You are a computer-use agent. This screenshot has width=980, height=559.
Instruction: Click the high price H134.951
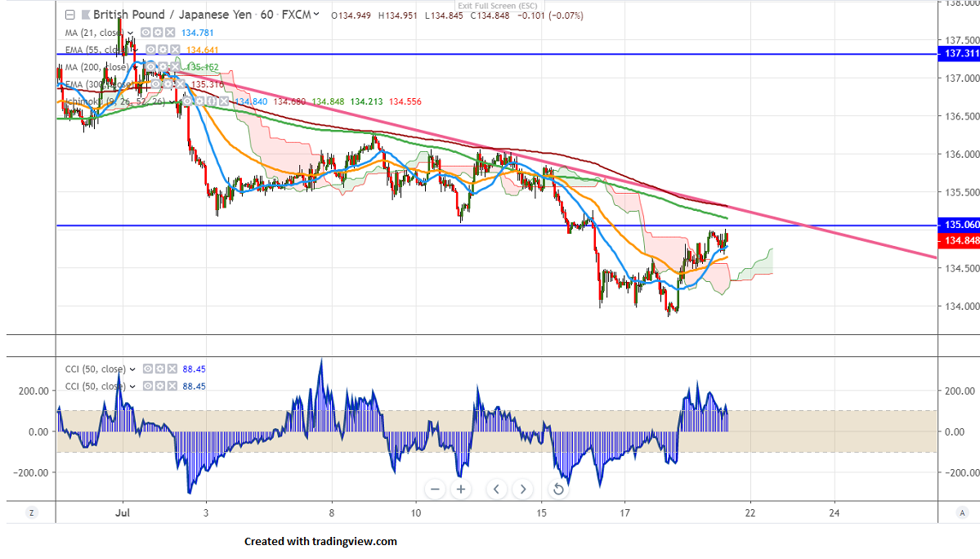click(x=398, y=16)
